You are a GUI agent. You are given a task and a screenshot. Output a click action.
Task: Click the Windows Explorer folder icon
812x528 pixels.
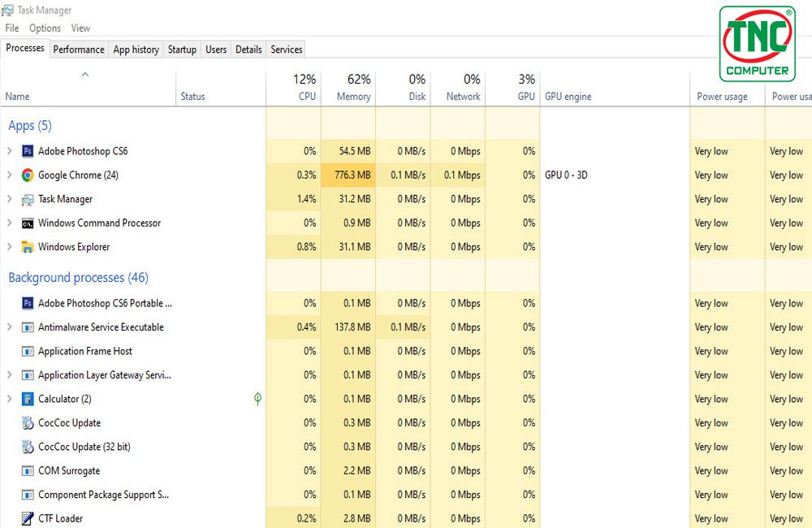[x=28, y=247]
